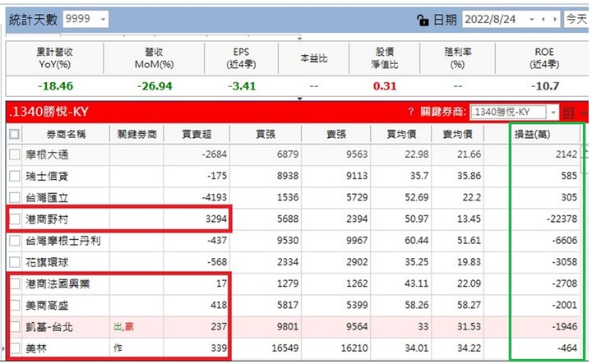Check the 美商高盛 row checkbox

pos(14,305)
